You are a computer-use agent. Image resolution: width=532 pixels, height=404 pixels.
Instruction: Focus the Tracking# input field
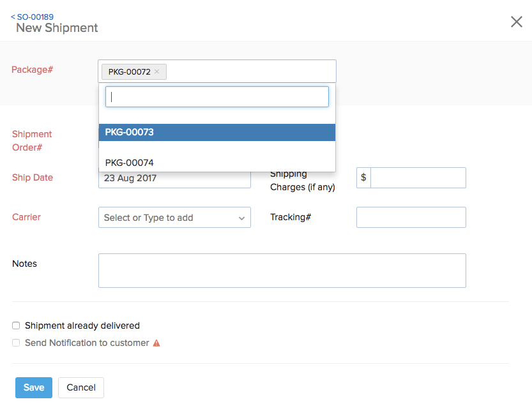411,217
